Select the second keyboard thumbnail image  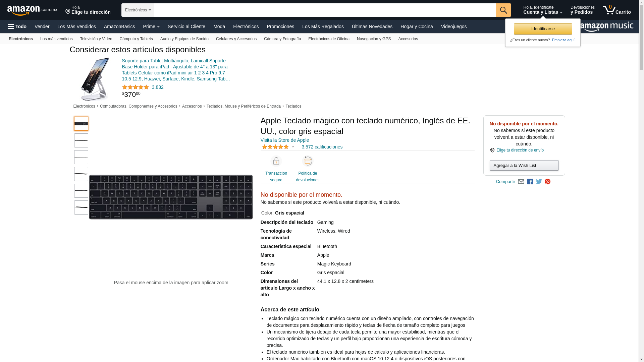click(81, 140)
